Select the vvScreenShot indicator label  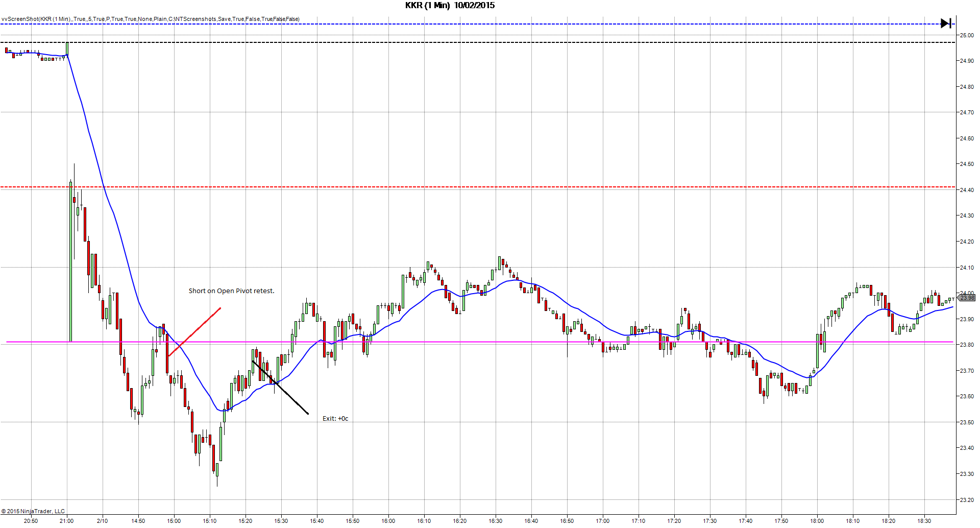click(151, 19)
